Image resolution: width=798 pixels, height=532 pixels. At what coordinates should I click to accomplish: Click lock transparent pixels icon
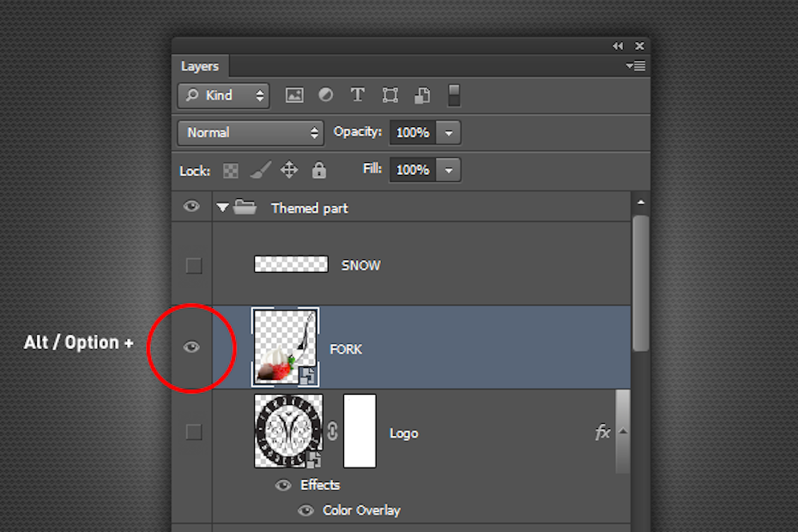(231, 171)
